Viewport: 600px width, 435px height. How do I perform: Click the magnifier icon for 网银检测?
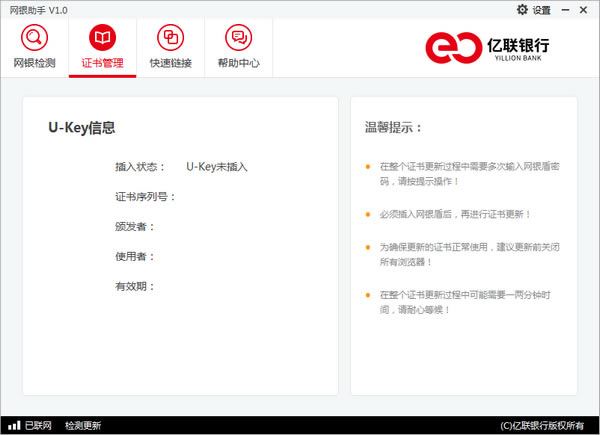pos(35,39)
